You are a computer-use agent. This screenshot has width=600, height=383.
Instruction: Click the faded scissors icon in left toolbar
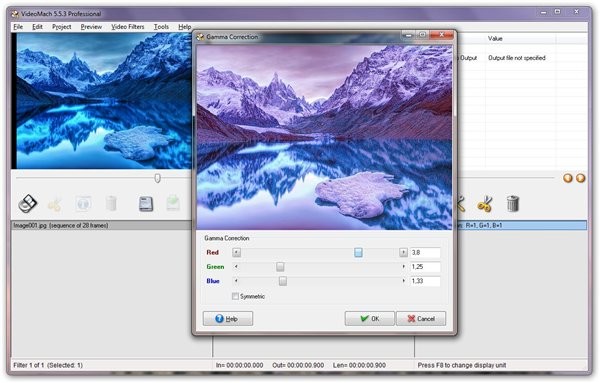click(x=54, y=204)
